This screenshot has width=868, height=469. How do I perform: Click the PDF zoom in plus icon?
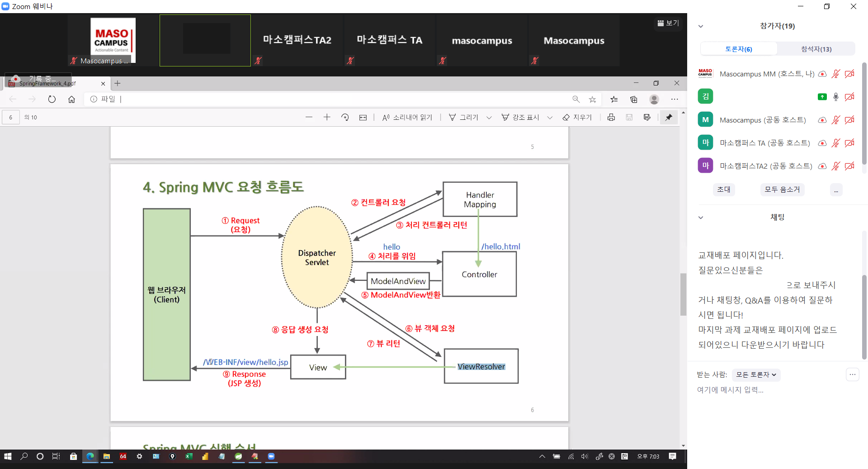coord(327,117)
